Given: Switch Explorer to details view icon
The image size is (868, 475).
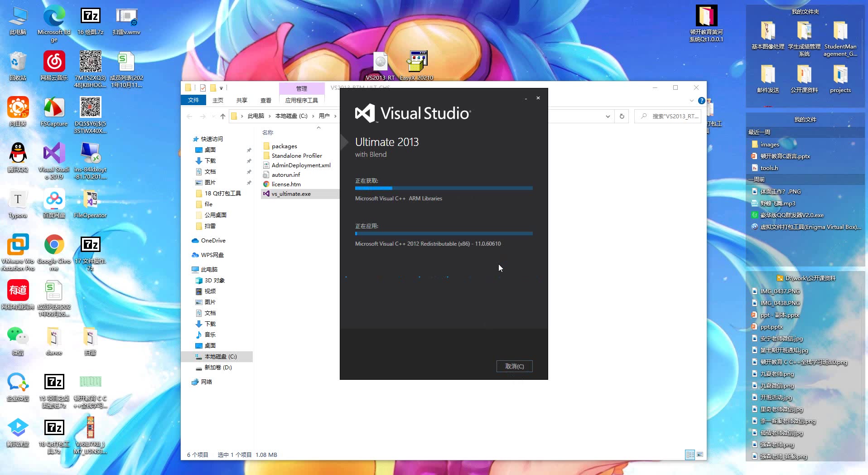Looking at the screenshot, I should point(690,455).
